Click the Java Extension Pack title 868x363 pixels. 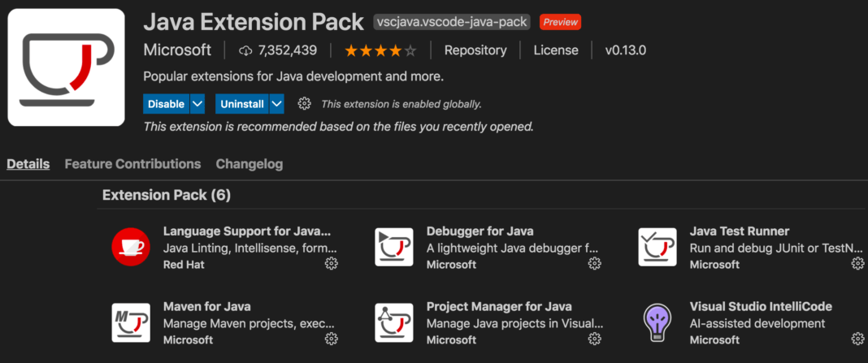254,23
